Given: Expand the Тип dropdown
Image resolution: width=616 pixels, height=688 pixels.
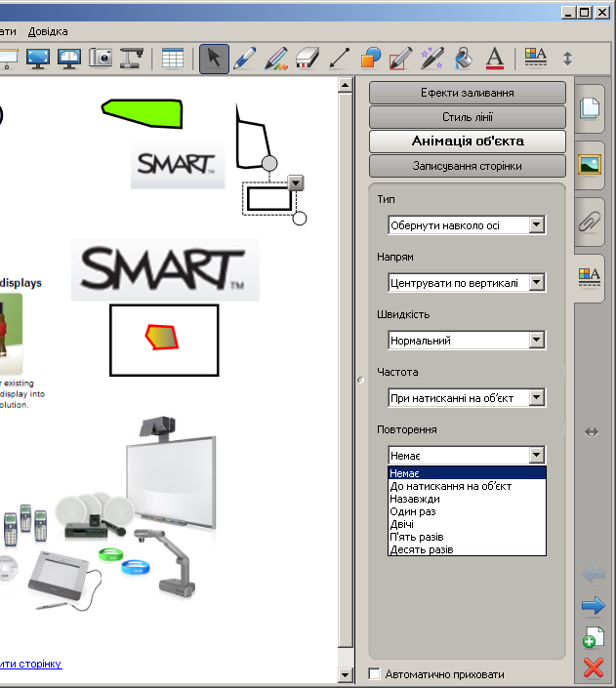Looking at the screenshot, I should [x=536, y=225].
